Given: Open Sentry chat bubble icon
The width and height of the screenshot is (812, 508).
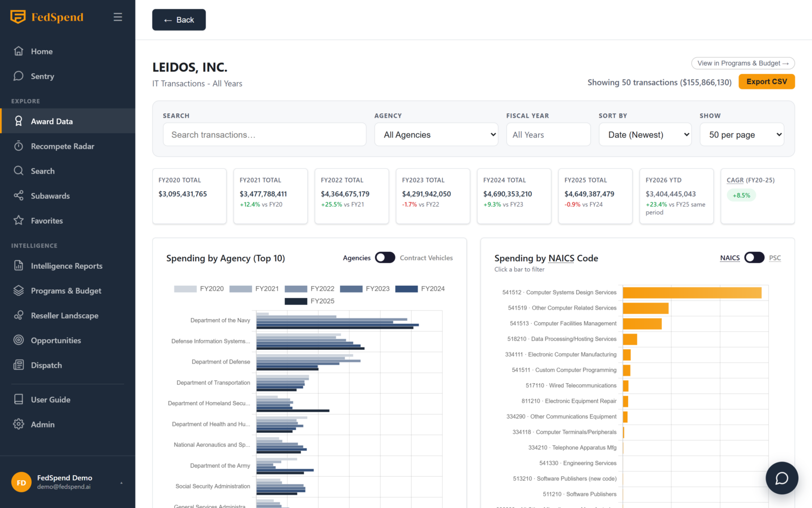Looking at the screenshot, I should 19,76.
